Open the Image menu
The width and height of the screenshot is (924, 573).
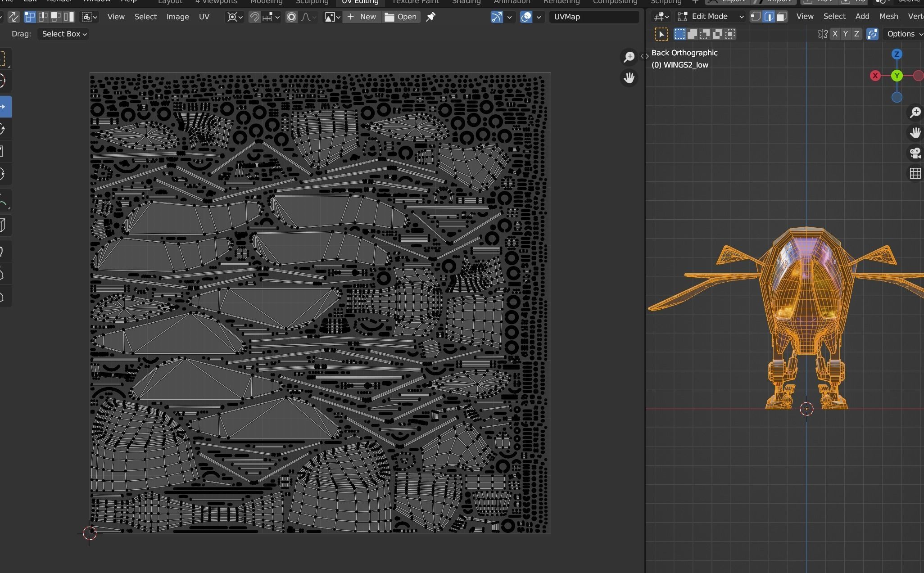pos(177,17)
